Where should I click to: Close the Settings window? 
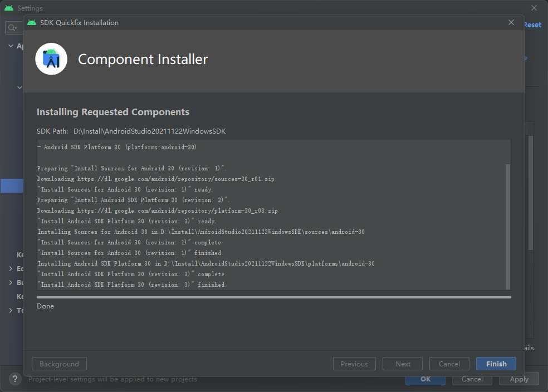point(534,8)
